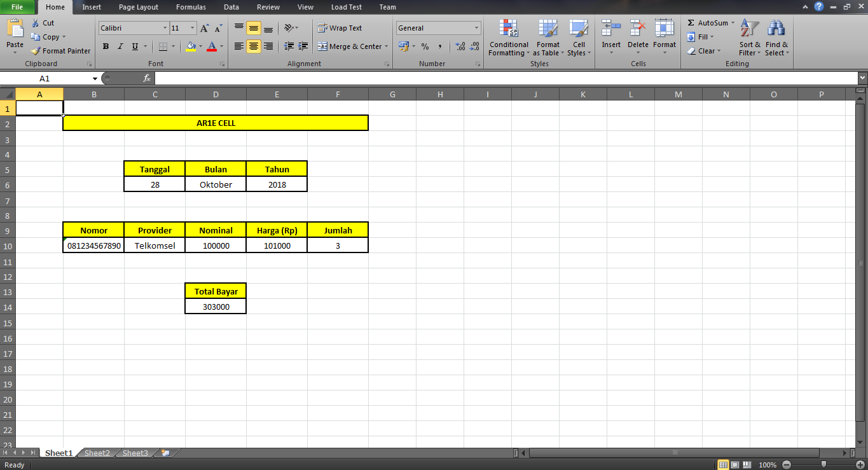Open the File tab
The height and width of the screenshot is (470, 868).
tap(18, 7)
